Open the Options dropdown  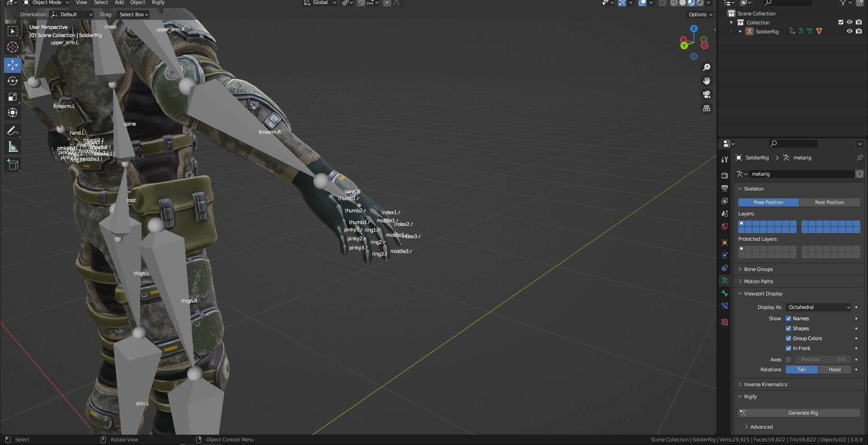pos(700,14)
